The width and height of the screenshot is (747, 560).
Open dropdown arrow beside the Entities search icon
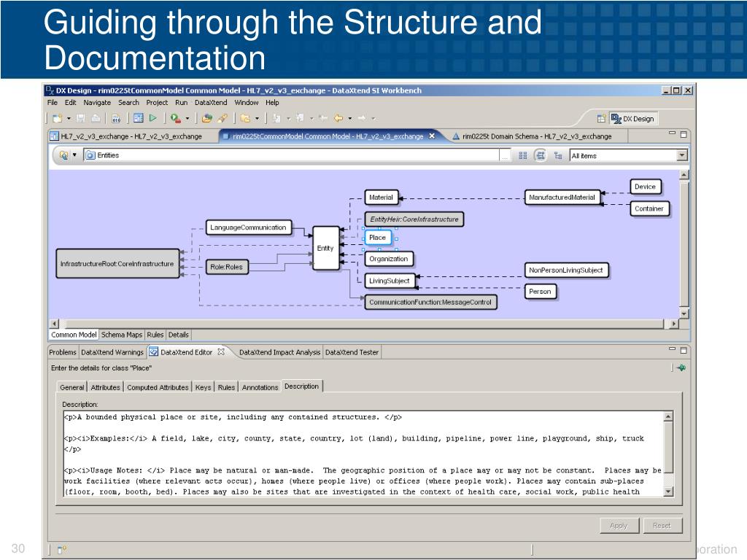click(74, 155)
